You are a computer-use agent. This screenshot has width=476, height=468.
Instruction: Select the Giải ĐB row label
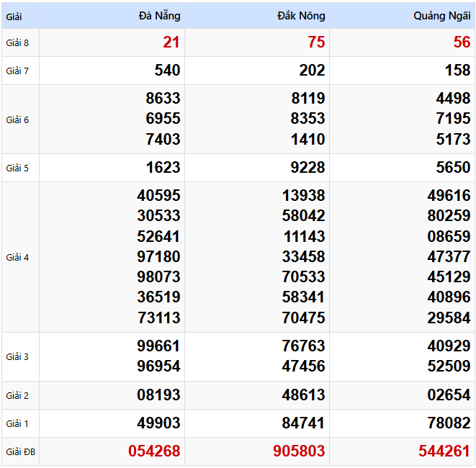click(x=20, y=452)
